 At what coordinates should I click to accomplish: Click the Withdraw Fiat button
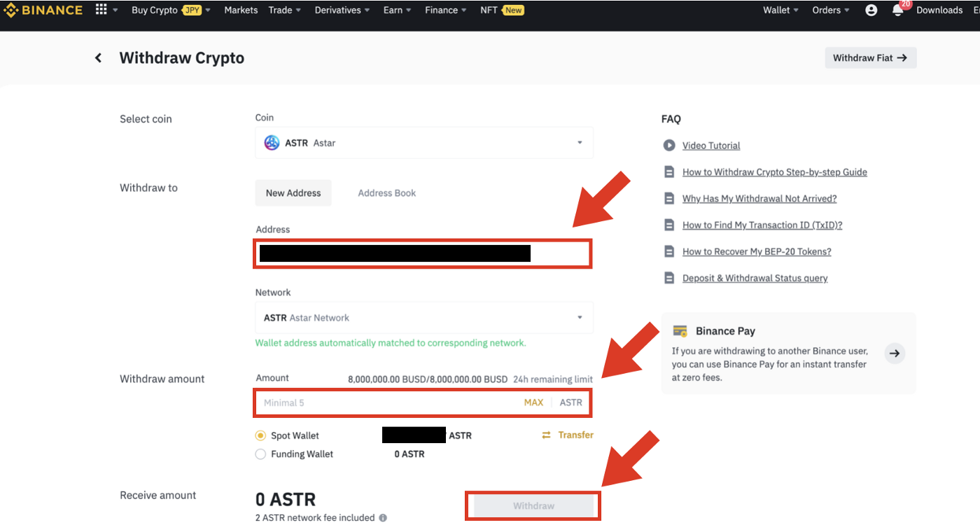870,57
